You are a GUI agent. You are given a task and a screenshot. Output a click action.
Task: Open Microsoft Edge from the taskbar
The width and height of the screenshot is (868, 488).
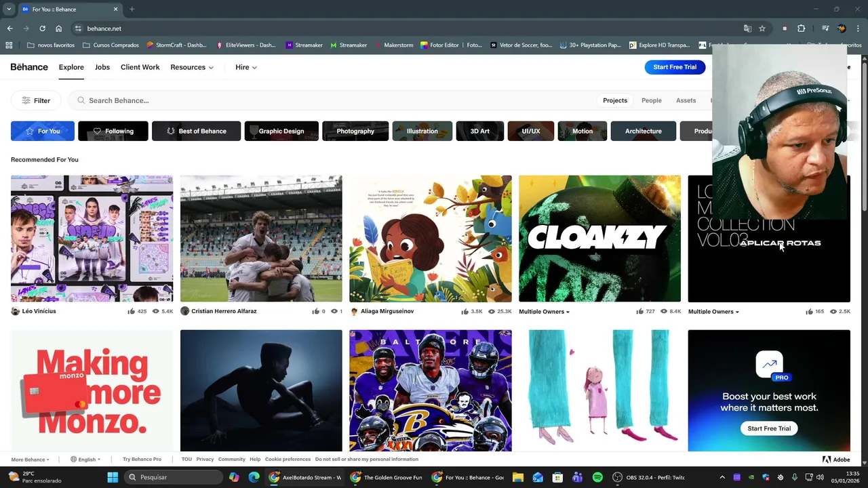[254, 477]
